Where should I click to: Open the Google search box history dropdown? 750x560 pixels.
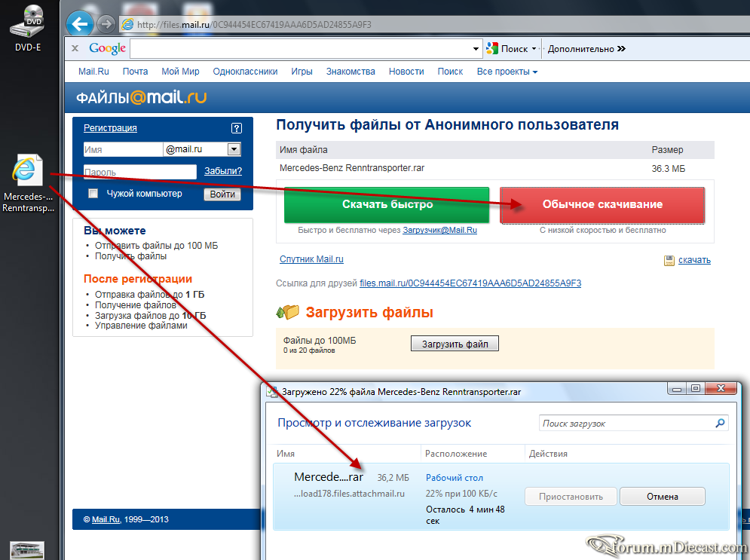click(476, 49)
